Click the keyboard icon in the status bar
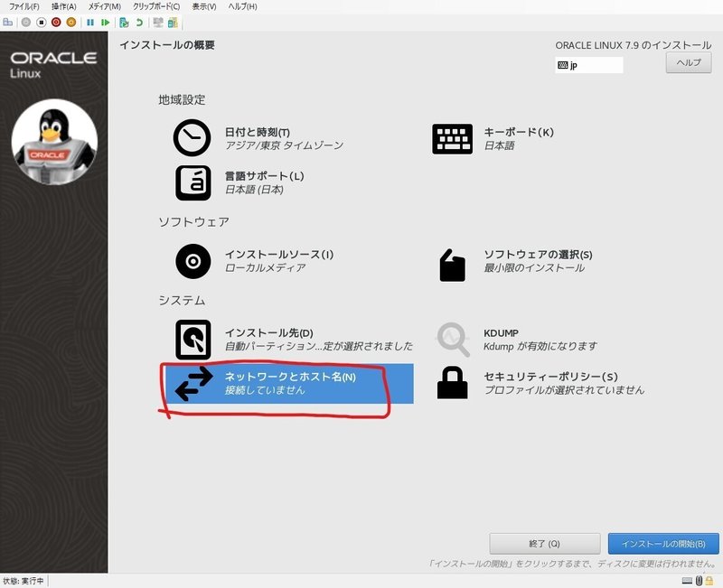 coord(687,581)
